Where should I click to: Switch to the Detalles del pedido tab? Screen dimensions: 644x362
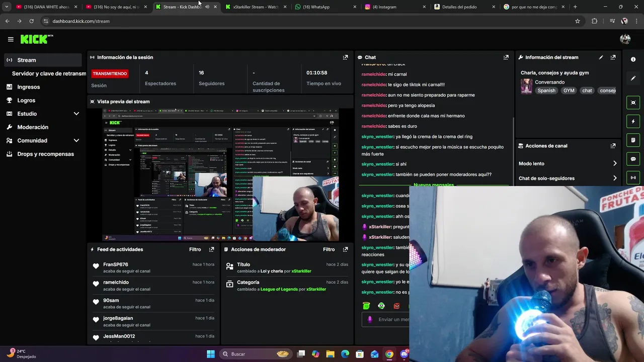click(x=463, y=7)
